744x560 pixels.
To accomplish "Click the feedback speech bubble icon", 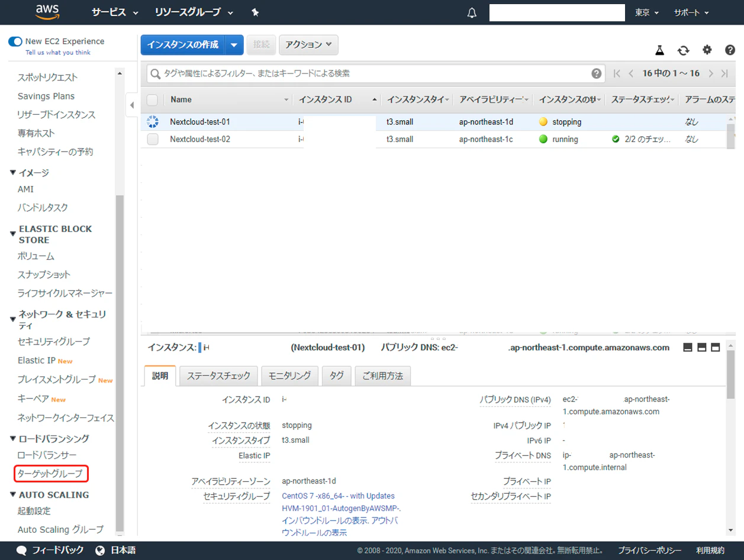I will pos(22,550).
